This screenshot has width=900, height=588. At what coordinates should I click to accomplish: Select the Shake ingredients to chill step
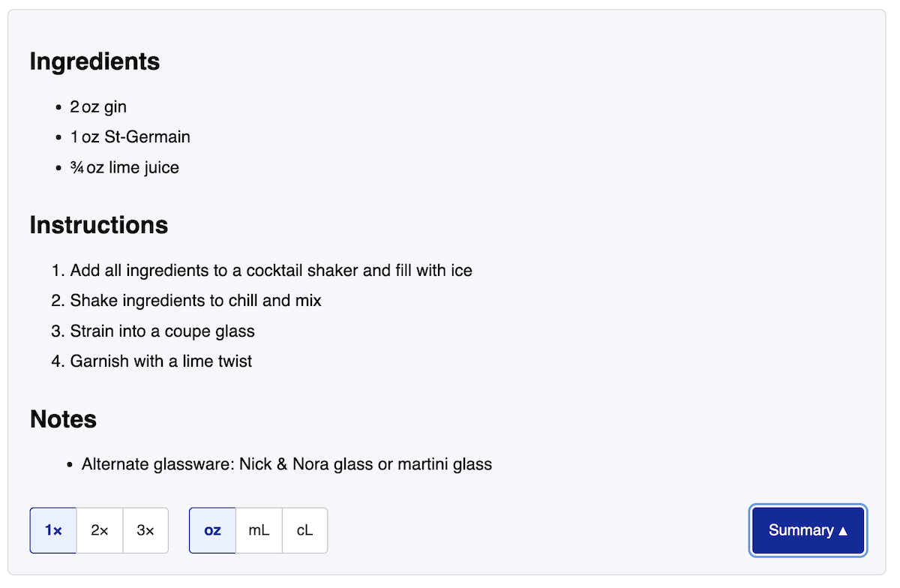(196, 301)
